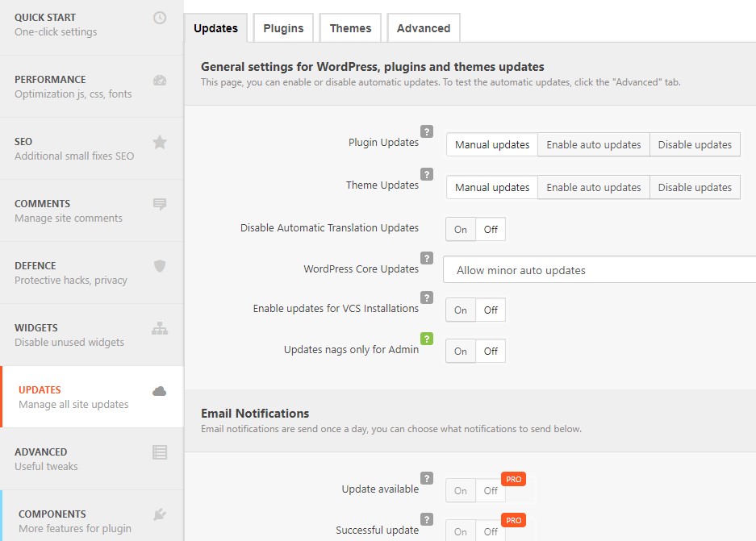
Task: Click the PRO badge next to Update available
Action: point(514,479)
